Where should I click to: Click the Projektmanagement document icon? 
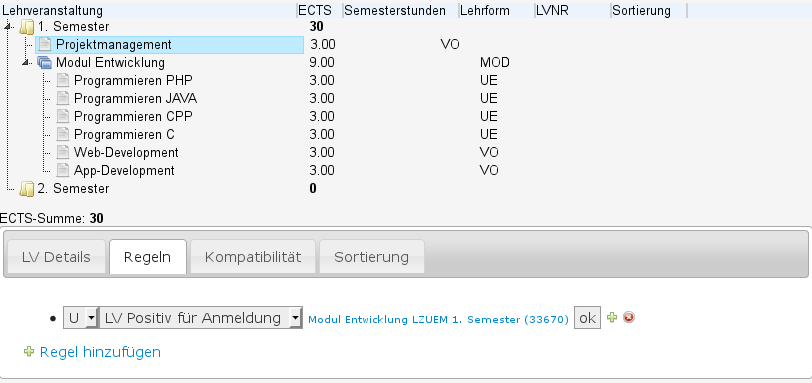45,45
